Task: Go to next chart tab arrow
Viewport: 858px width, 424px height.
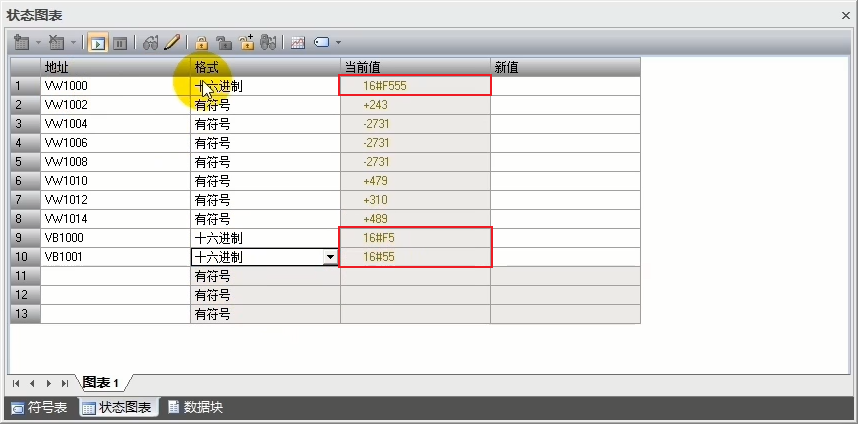Action: (x=49, y=384)
